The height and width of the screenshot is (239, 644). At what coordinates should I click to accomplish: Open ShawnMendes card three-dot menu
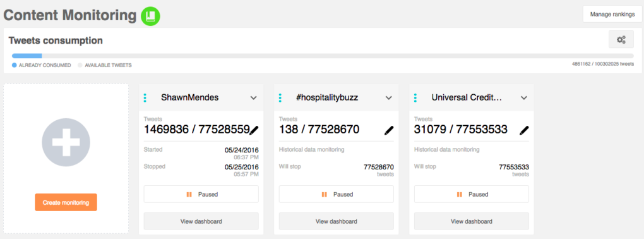coord(145,97)
